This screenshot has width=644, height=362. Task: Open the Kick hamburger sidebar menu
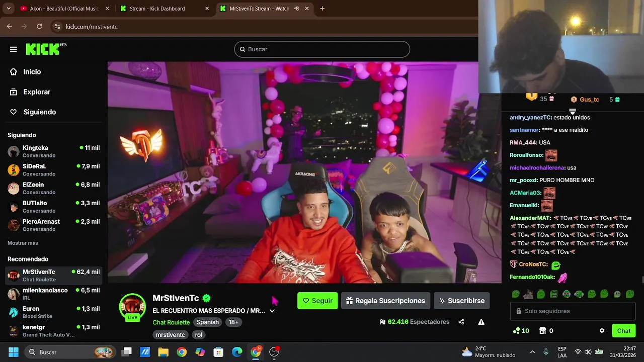click(x=14, y=49)
